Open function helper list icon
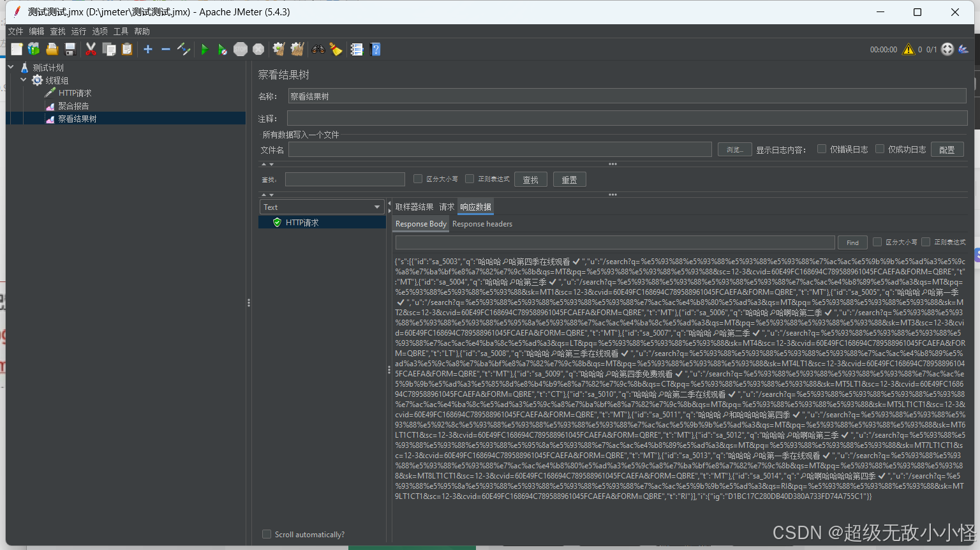Viewport: 980px width, 550px height. pyautogui.click(x=357, y=49)
